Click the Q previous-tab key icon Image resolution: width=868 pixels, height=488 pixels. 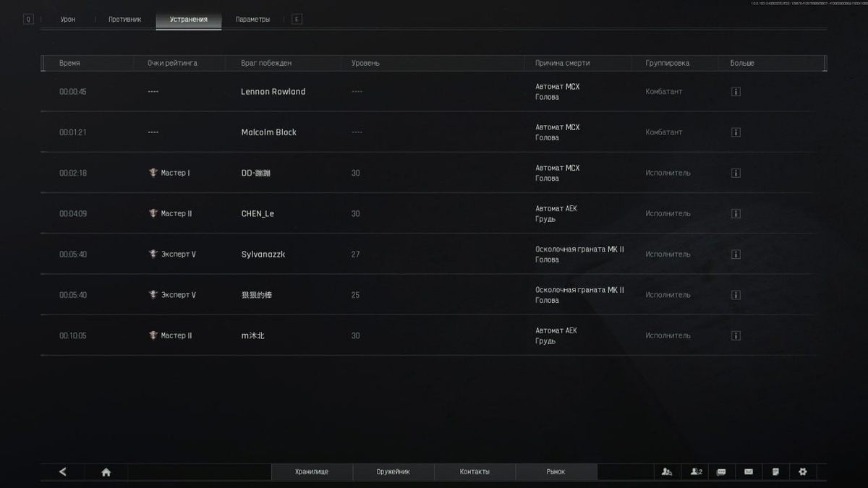pyautogui.click(x=28, y=20)
